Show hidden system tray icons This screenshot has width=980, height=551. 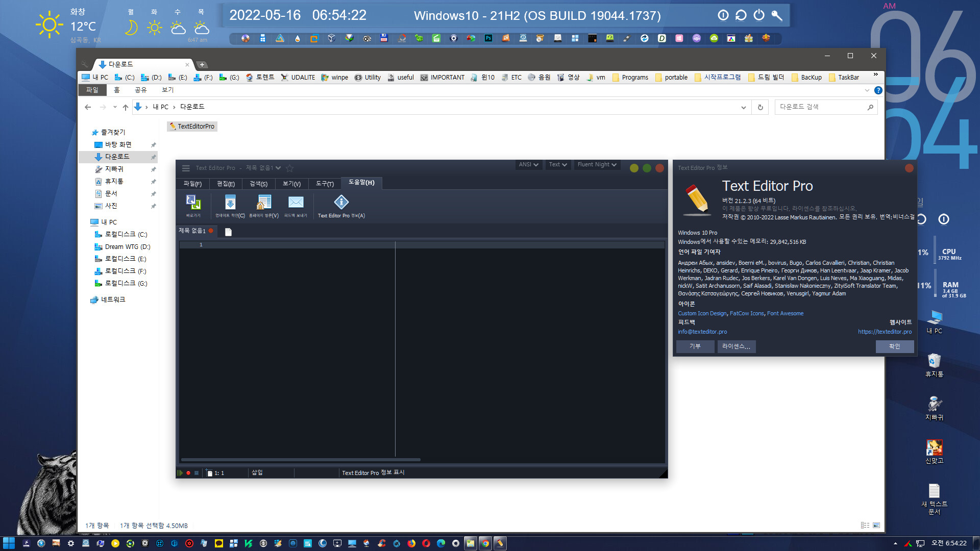tap(895, 543)
